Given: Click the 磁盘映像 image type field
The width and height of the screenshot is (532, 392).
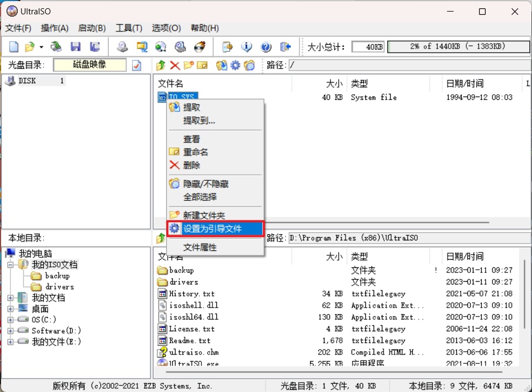Looking at the screenshot, I should [89, 65].
